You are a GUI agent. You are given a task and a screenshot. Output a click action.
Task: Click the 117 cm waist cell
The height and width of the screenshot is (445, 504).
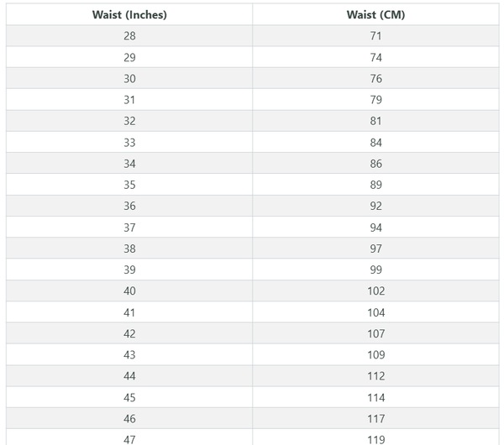[x=375, y=419]
